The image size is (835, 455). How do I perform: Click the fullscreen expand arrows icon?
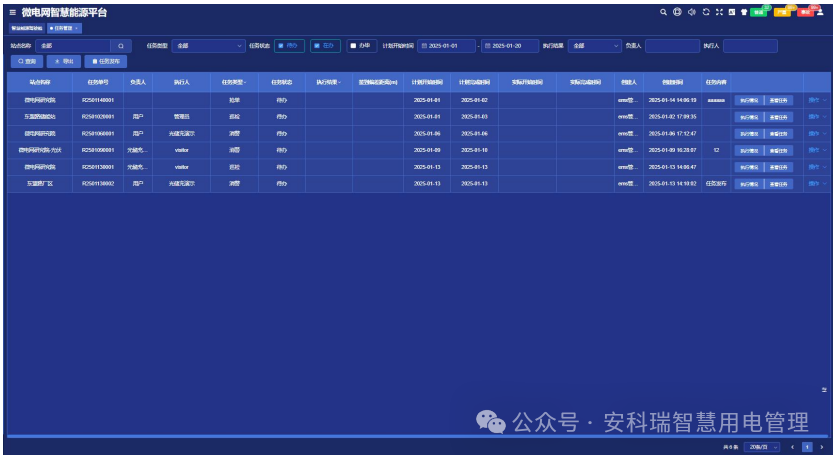coord(719,12)
